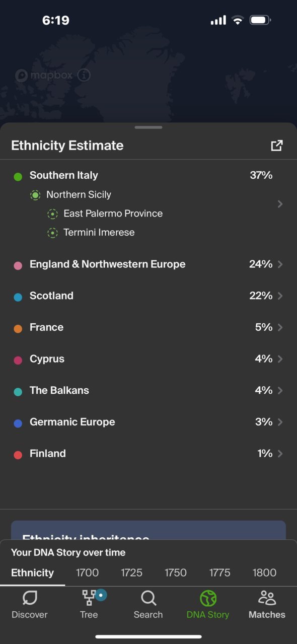The height and width of the screenshot is (644, 297).
Task: Tap the sheet drag handle bar
Action: 148,127
